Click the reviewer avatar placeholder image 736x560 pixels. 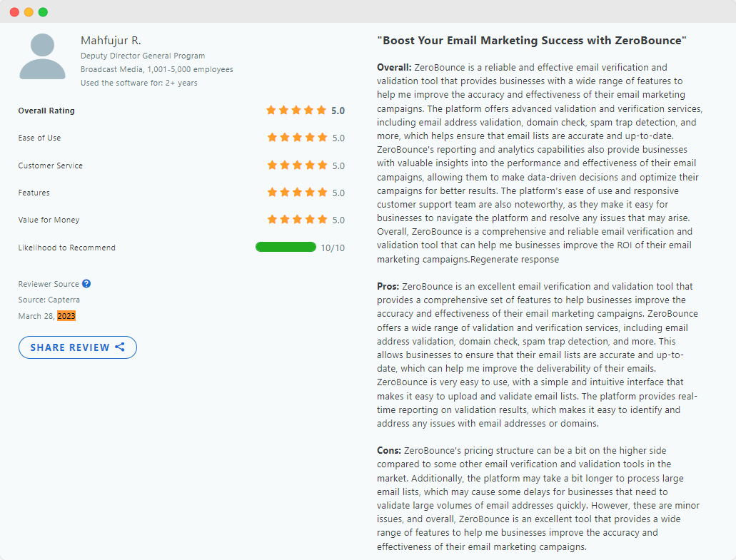point(42,56)
